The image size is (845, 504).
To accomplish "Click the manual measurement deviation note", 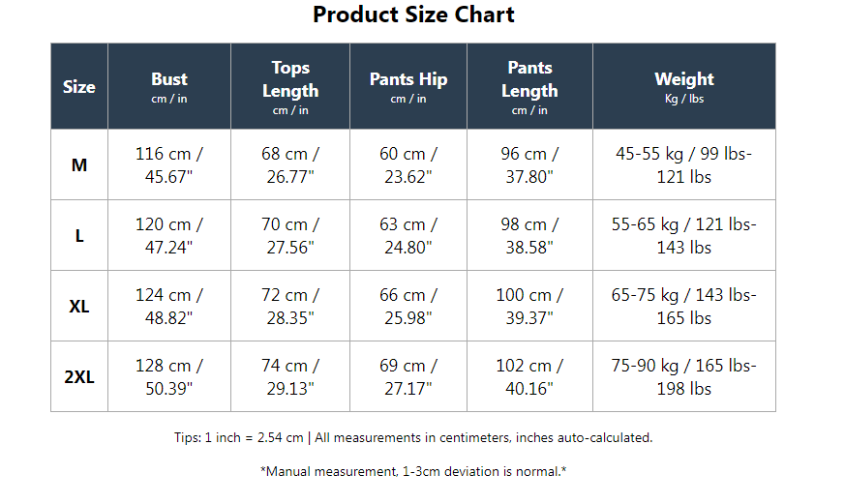I will click(x=413, y=472).
